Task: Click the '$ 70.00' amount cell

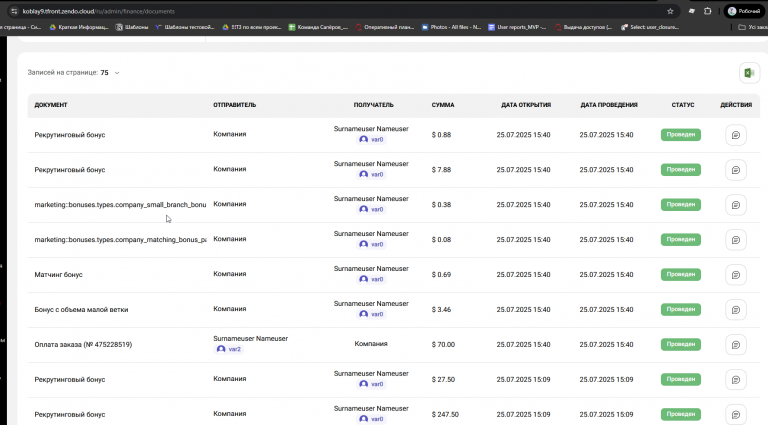Action: pyautogui.click(x=443, y=345)
